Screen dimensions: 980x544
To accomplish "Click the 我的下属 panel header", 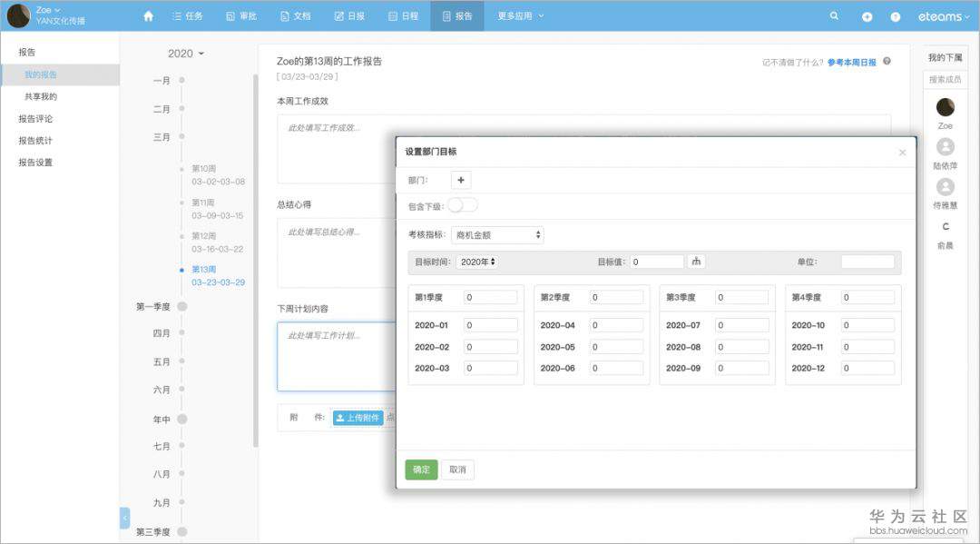I will [945, 57].
